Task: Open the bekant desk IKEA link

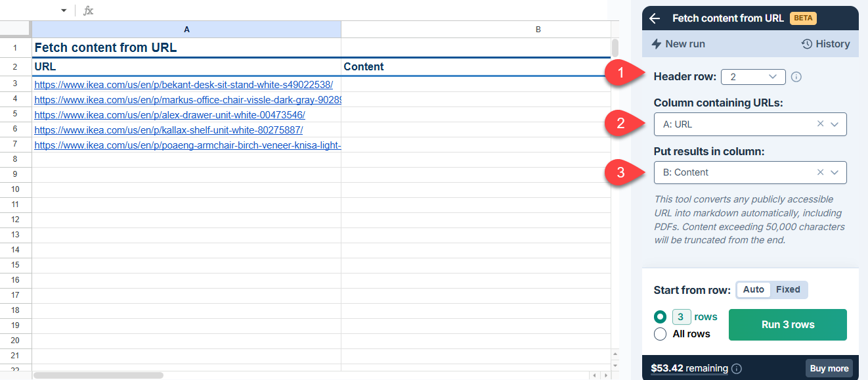Action: click(x=184, y=84)
